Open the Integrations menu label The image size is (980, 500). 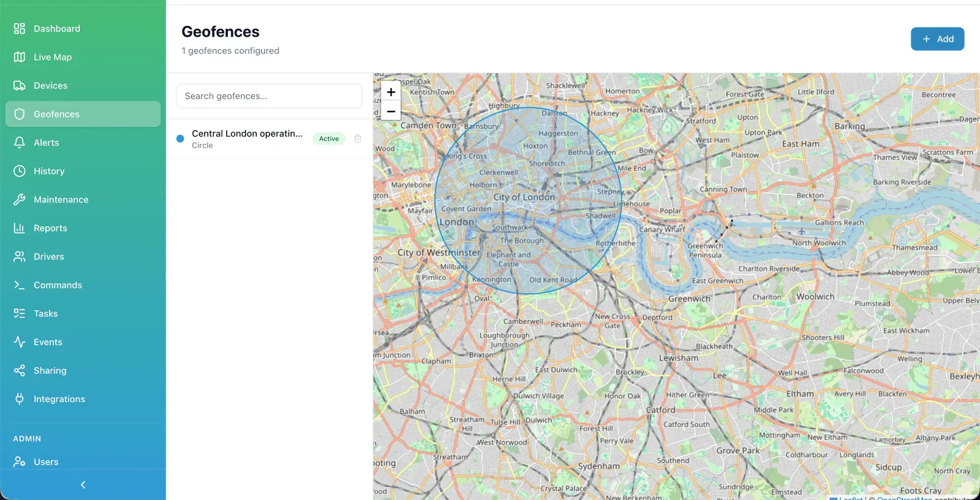coord(59,399)
